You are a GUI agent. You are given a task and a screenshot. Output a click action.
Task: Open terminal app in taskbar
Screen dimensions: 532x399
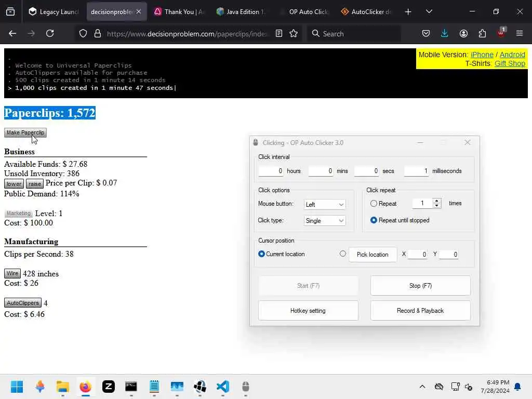[131, 387]
